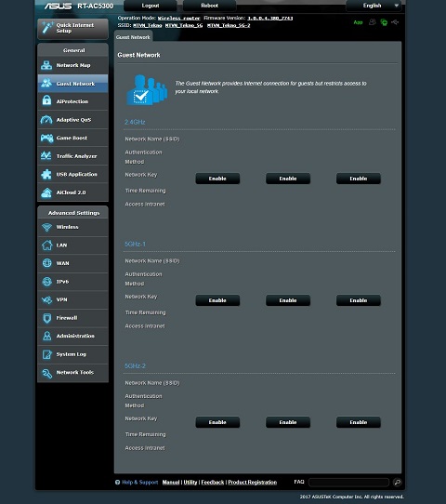Enable the third 2.4GHz guest network
The image size is (446, 504).
click(359, 179)
